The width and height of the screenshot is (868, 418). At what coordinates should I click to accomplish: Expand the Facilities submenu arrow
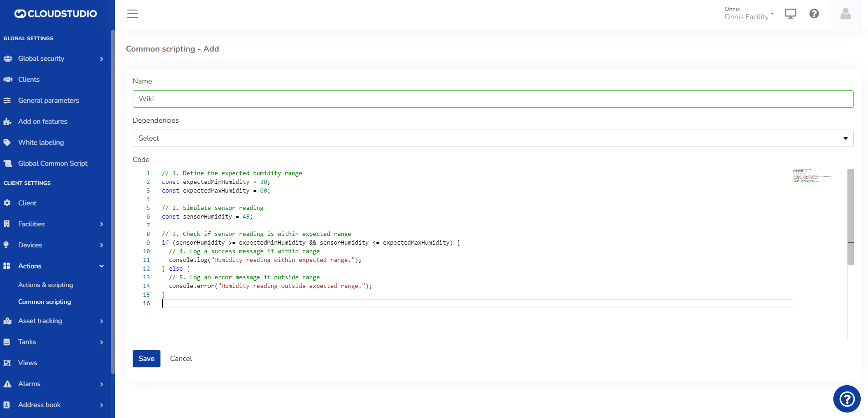coord(101,224)
